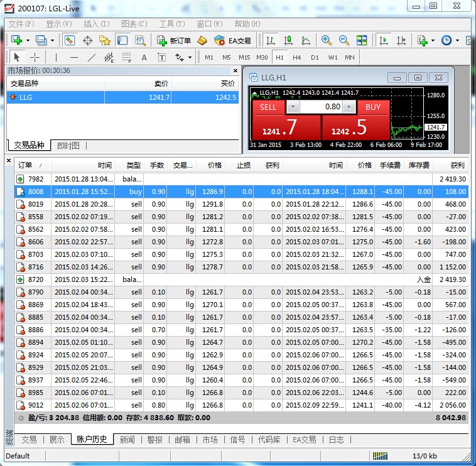Viewport: 476px width, 466px height.
Task: Select the text label tool (A)
Action: coord(144,57)
